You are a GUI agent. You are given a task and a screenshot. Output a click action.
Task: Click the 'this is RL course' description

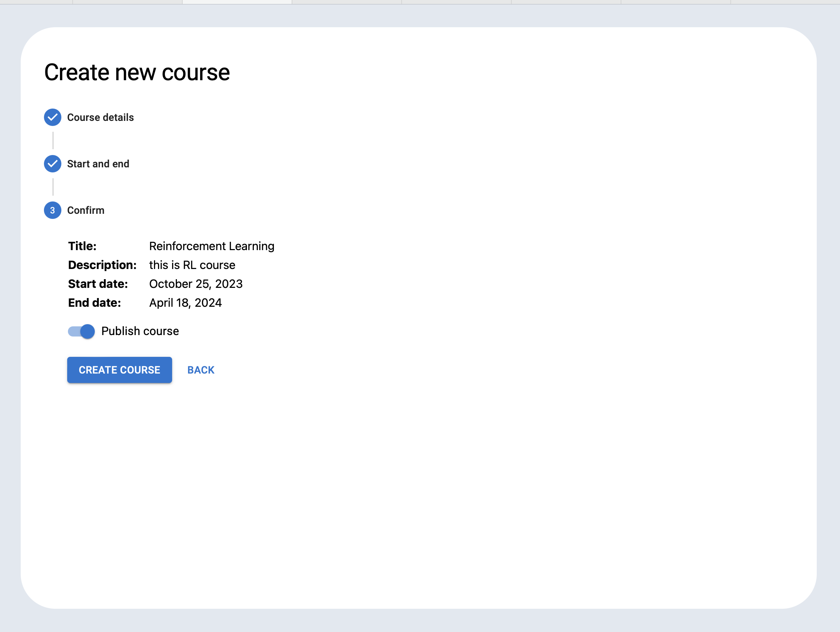[x=192, y=265]
